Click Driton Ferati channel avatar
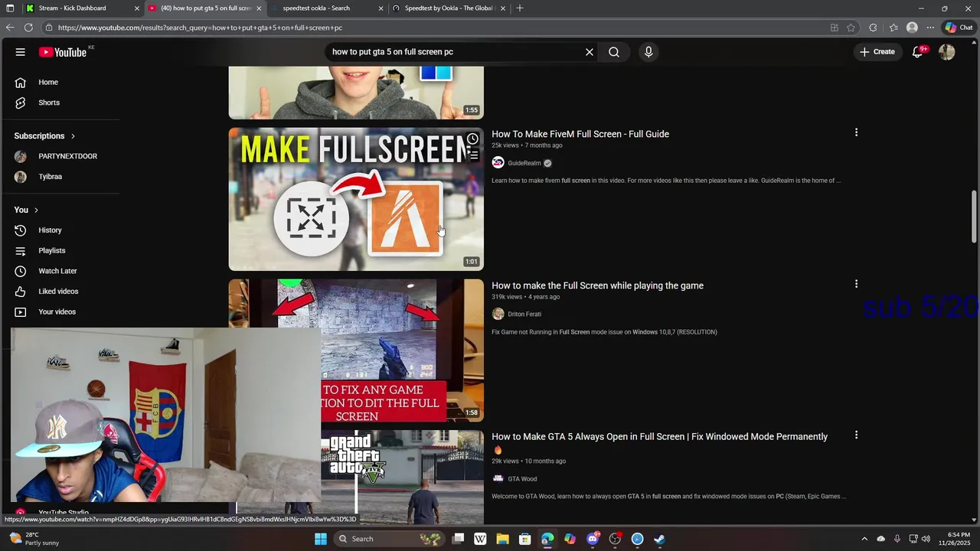This screenshot has width=980, height=551. pyautogui.click(x=498, y=315)
